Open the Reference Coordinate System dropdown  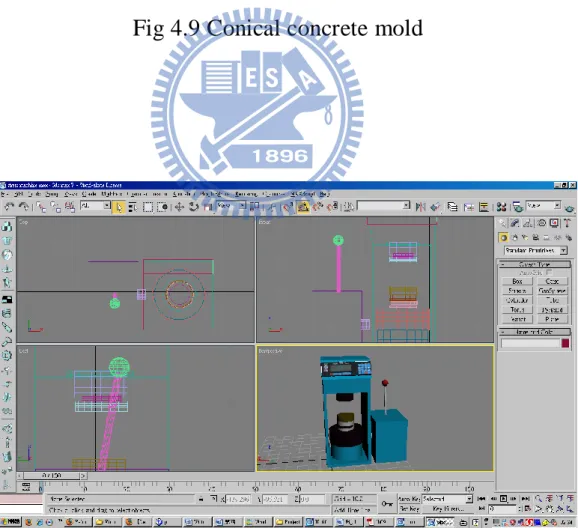pos(231,205)
